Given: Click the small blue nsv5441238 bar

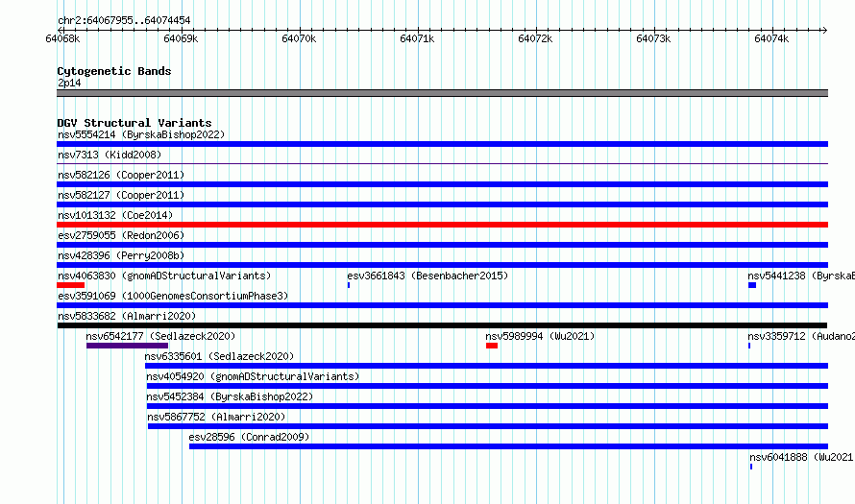Looking at the screenshot, I should click(x=752, y=285).
